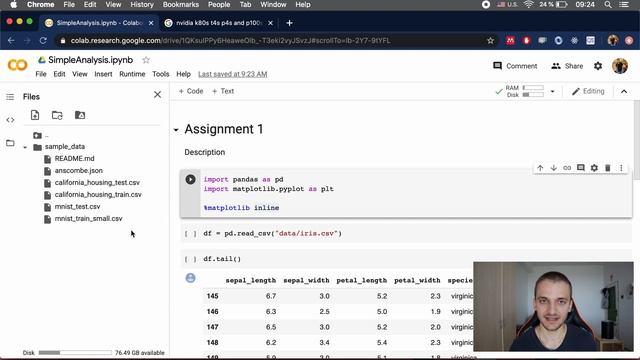
Task: Select california_housing_train.csv file
Action: (x=98, y=194)
